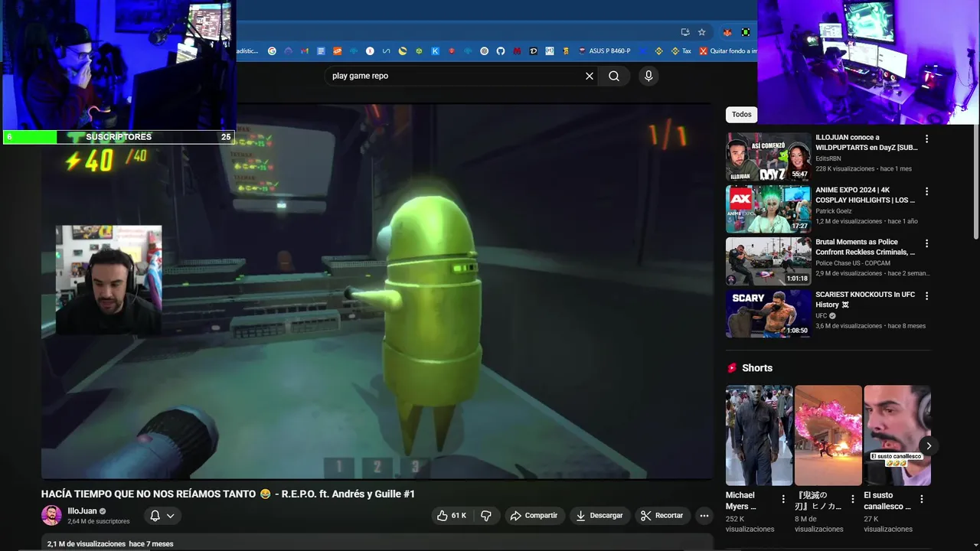
Task: Open options for the El susto canallesco short
Action: click(x=922, y=499)
